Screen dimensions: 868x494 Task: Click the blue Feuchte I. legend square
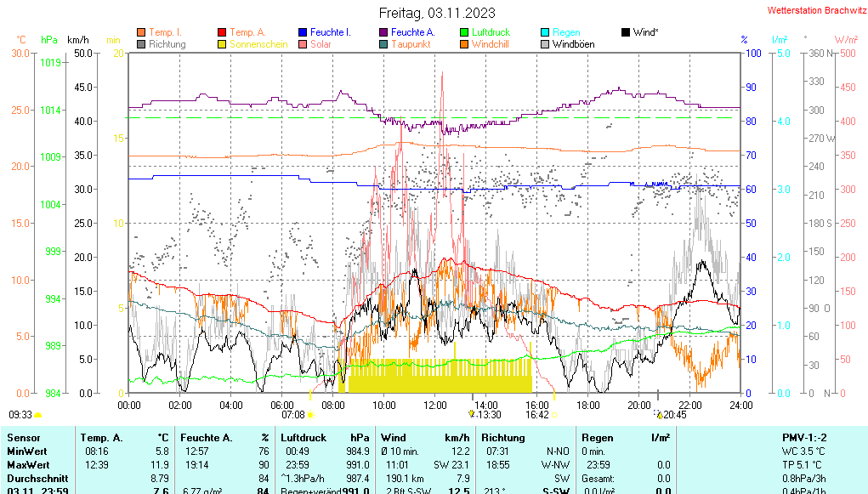(x=303, y=32)
